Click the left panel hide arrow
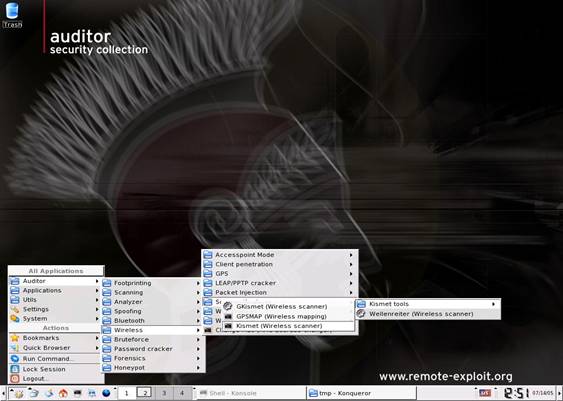The height and width of the screenshot is (401, 563). (2, 393)
